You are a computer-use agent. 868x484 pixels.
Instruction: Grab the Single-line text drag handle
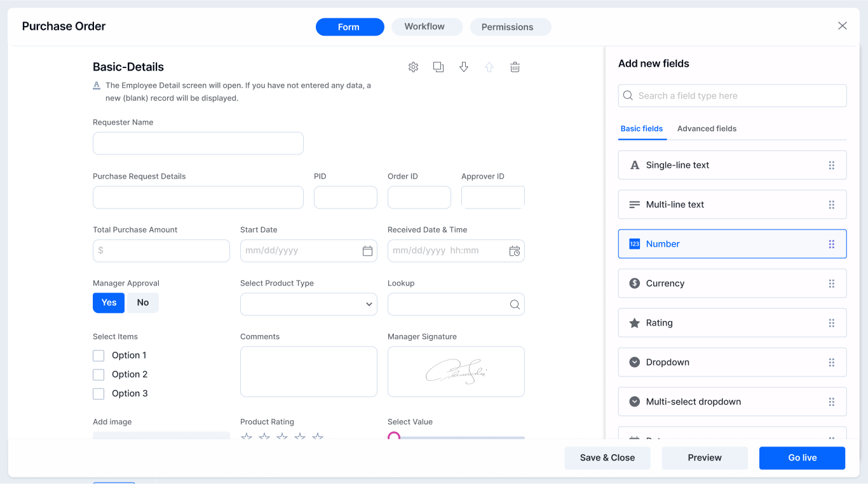click(832, 165)
